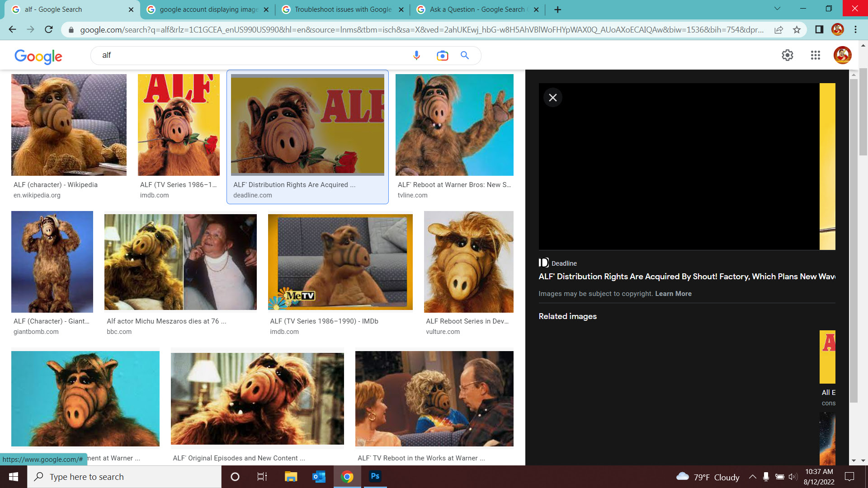The height and width of the screenshot is (488, 868).
Task: Open ALF (character) Wikipedia thumbnail
Action: (69, 125)
